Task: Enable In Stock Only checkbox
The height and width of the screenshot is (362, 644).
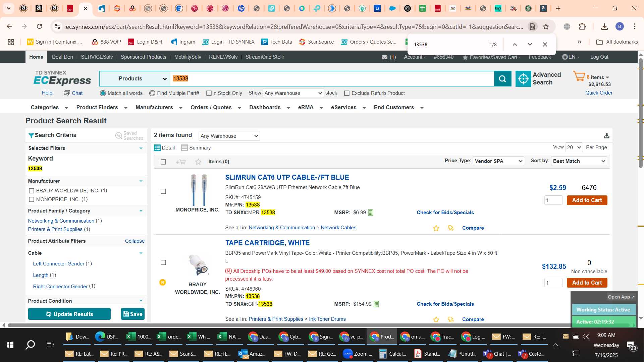Action: pos(209,93)
